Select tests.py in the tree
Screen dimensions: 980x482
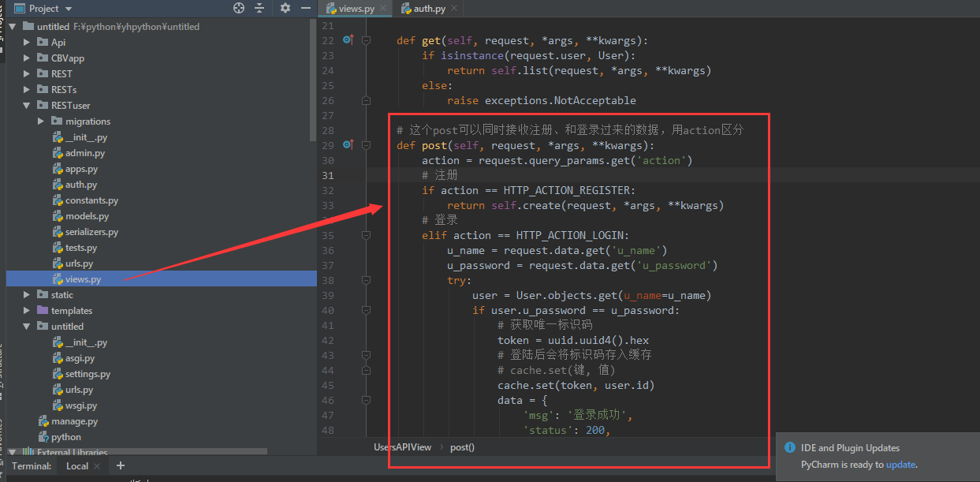pyautogui.click(x=81, y=248)
